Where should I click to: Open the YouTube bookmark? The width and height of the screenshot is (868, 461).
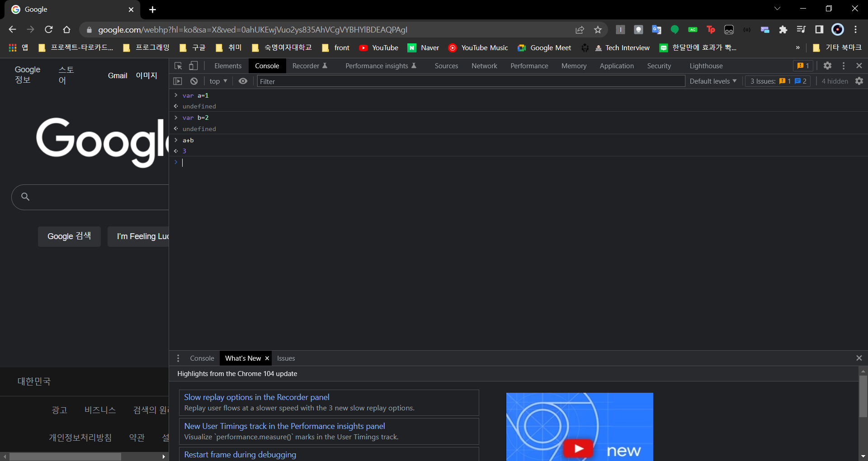tap(379, 48)
